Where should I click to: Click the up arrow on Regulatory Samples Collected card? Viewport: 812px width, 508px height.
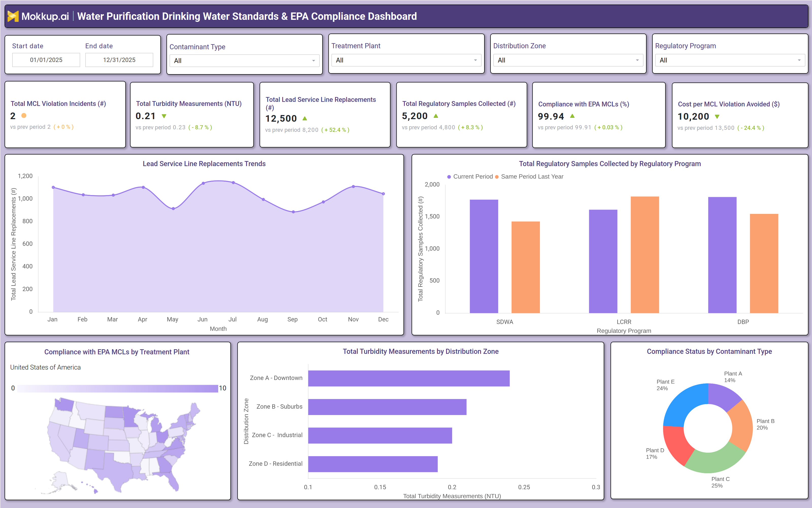click(x=436, y=116)
